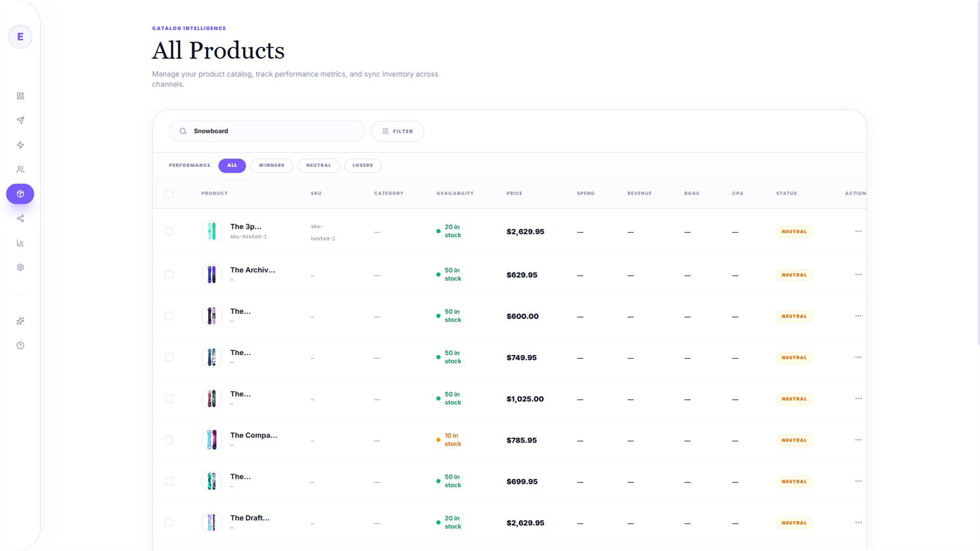Open the audiences people icon

[x=20, y=170]
